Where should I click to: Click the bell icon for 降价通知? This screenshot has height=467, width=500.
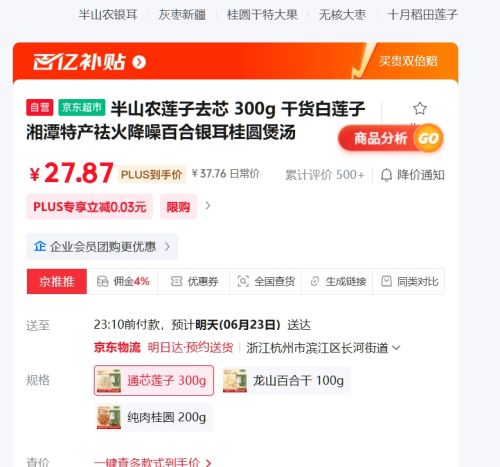click(x=386, y=175)
